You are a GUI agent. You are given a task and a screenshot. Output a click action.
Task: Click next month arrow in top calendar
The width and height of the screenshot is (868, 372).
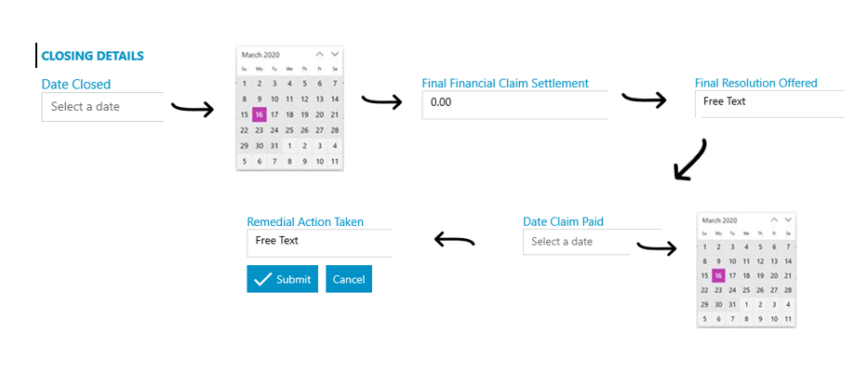(x=334, y=54)
